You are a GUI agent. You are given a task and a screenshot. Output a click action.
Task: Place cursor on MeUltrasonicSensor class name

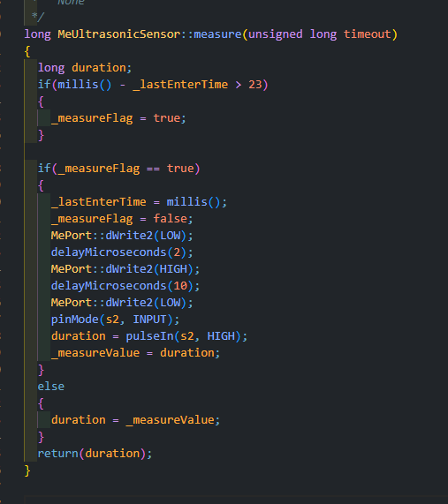point(118,34)
